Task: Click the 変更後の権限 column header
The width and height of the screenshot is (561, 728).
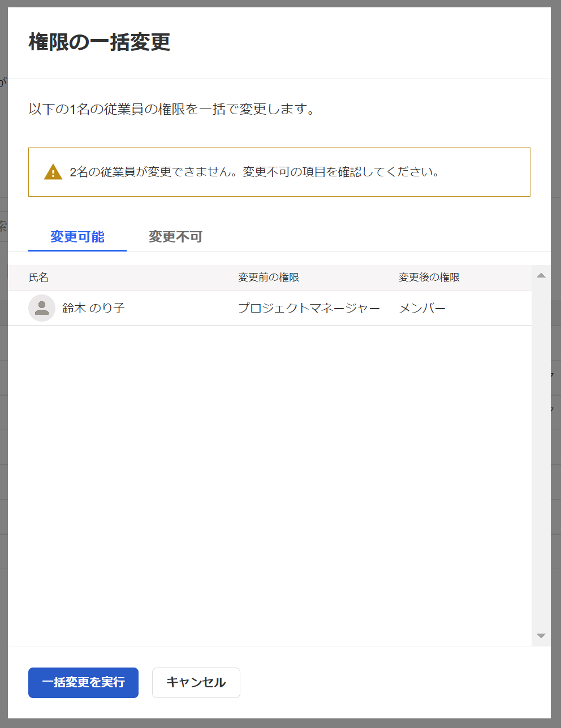Action: click(429, 278)
